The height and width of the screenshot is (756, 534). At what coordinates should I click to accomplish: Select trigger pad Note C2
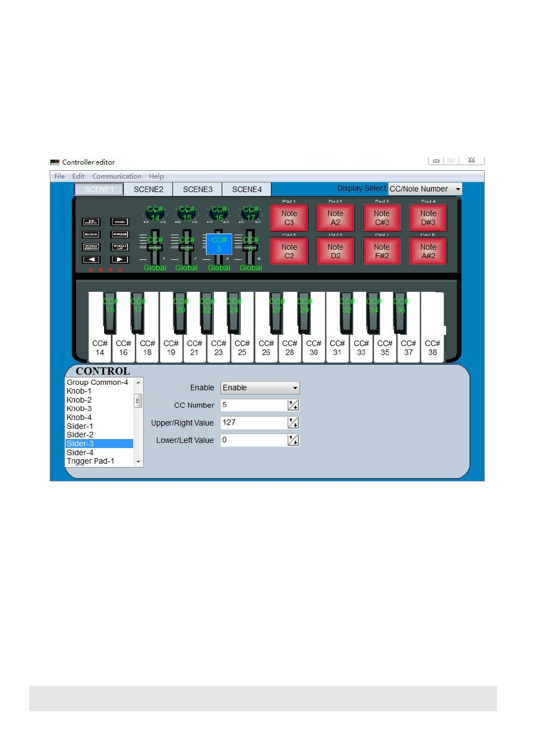[x=289, y=251]
